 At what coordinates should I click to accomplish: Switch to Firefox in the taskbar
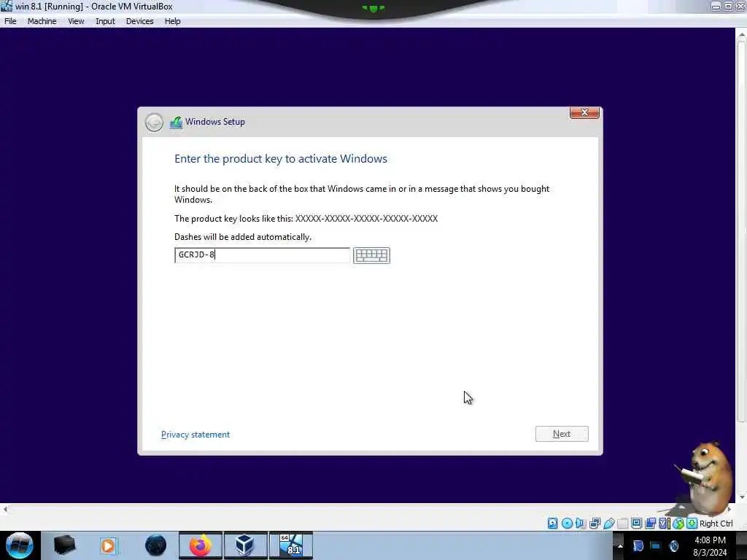pyautogui.click(x=201, y=545)
